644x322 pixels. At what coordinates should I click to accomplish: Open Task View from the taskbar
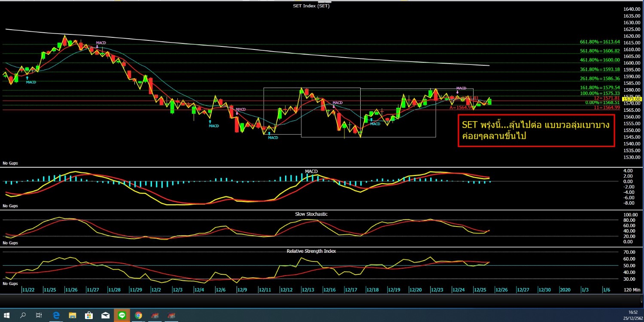39,315
